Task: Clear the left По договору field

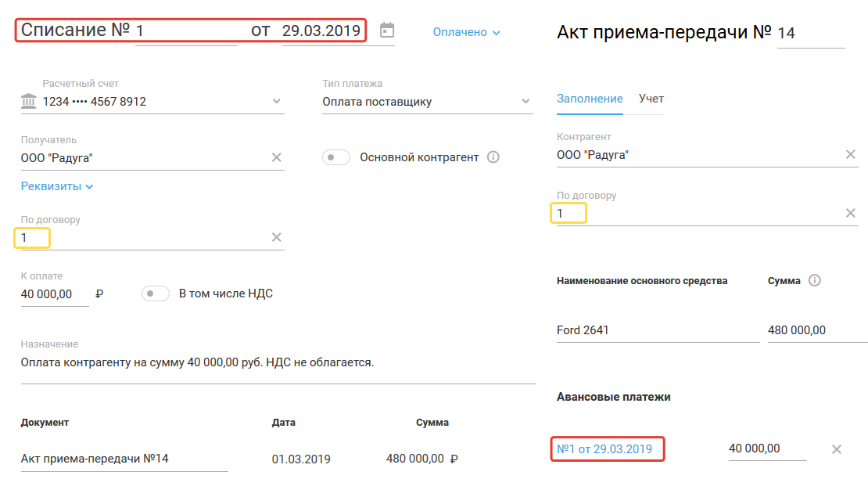Action: (276, 237)
